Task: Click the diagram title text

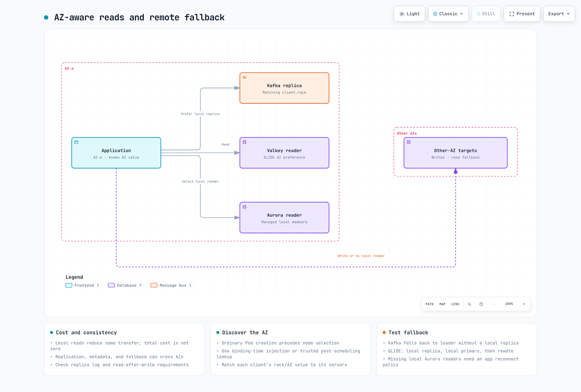Action: tap(139, 17)
